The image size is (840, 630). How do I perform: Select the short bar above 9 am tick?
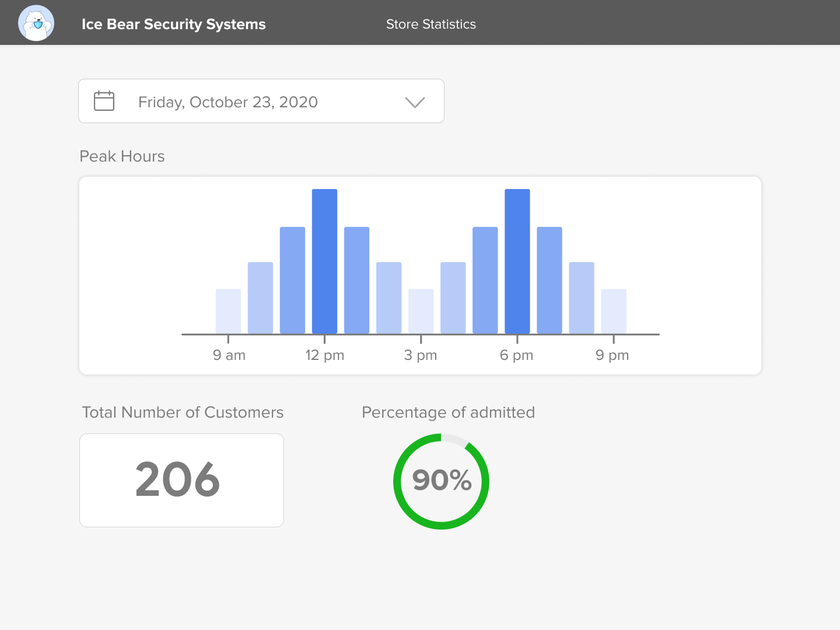[228, 311]
